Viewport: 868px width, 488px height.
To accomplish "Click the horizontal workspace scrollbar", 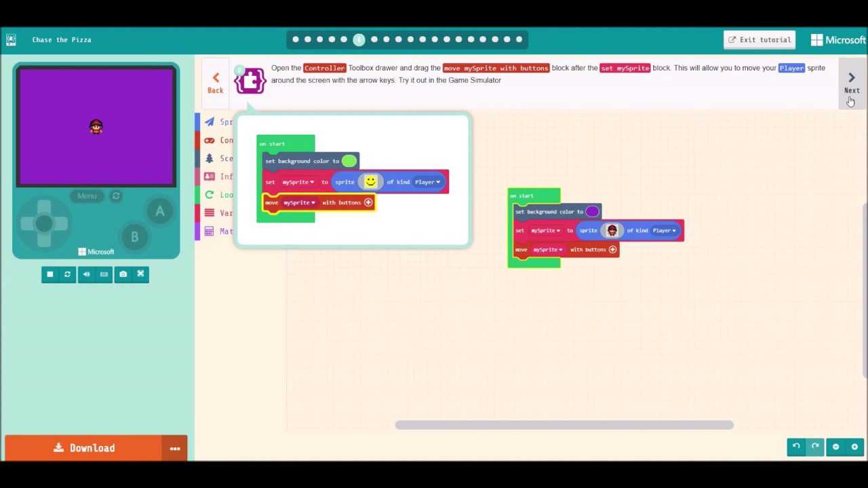I will pos(563,425).
